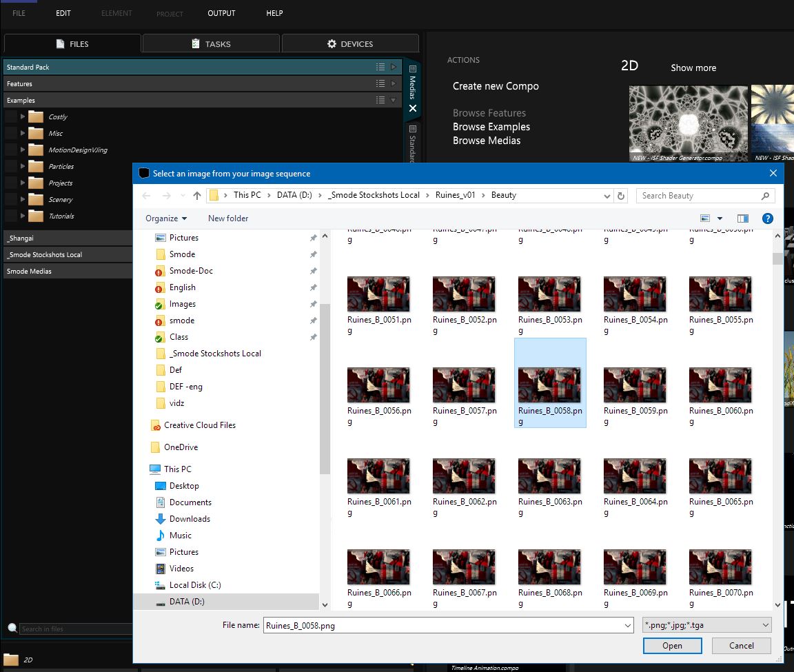794x672 pixels.
Task: Open the dialog help icon
Action: (767, 218)
